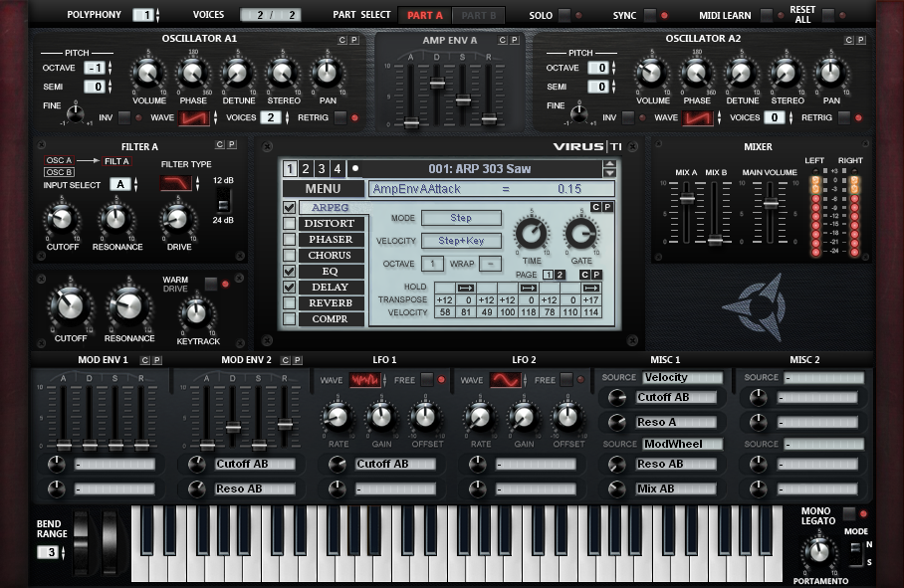This screenshot has height=588, width=904.
Task: Click Oscillator A1 saw waveform icon
Action: pyautogui.click(x=194, y=118)
